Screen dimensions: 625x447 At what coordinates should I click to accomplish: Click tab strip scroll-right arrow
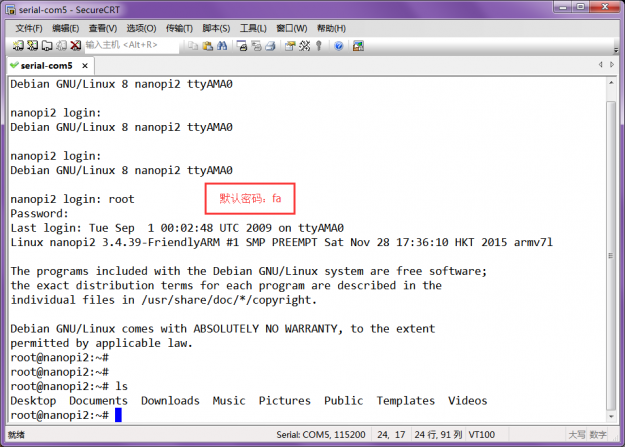click(612, 65)
